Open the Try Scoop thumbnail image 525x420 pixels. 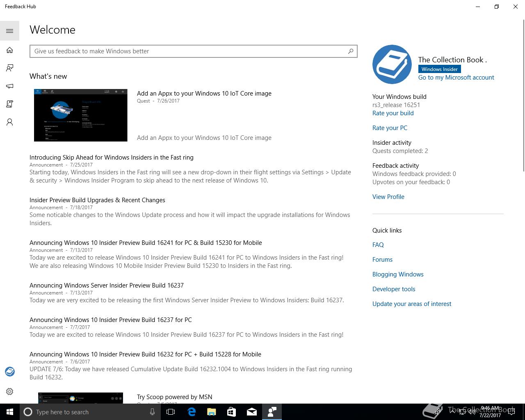(81, 398)
